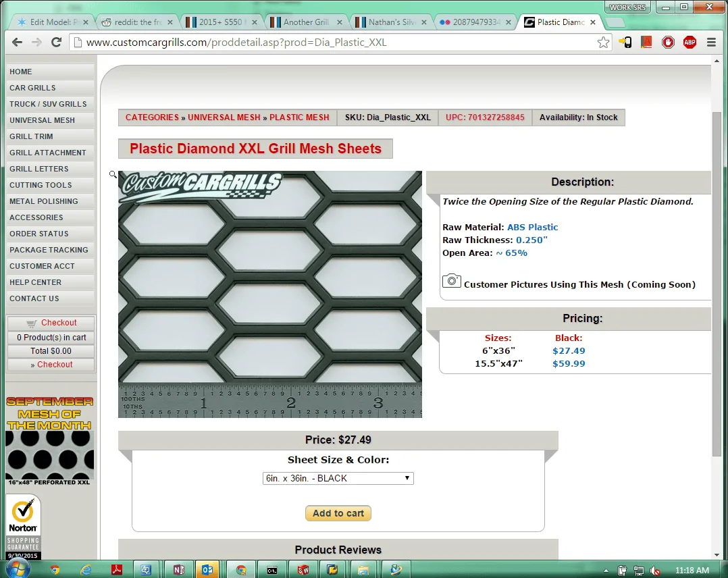728x578 pixels.
Task: Click the CATEGORIES breadcrumb link
Action: [152, 117]
